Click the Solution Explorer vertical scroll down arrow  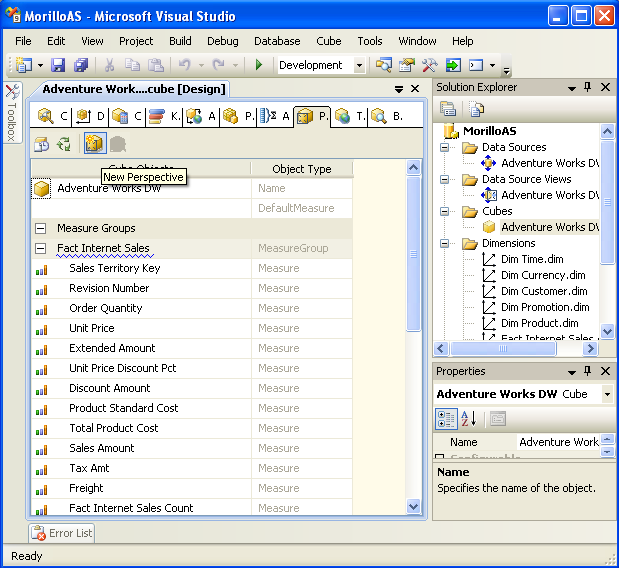607,331
